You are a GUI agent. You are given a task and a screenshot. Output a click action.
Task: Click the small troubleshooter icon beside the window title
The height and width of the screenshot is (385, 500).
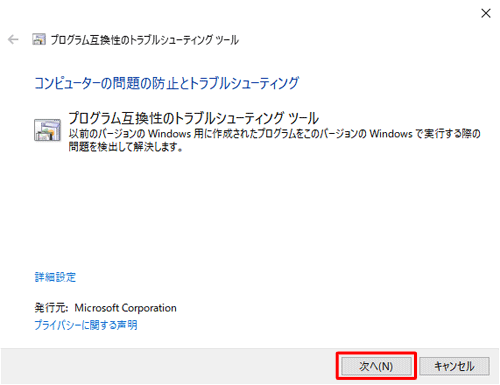39,39
